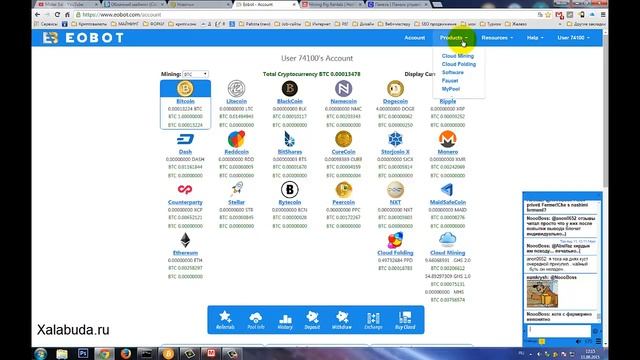Click the Reddcoin logo icon
Screen dimensions: 640x360
click(x=236, y=139)
